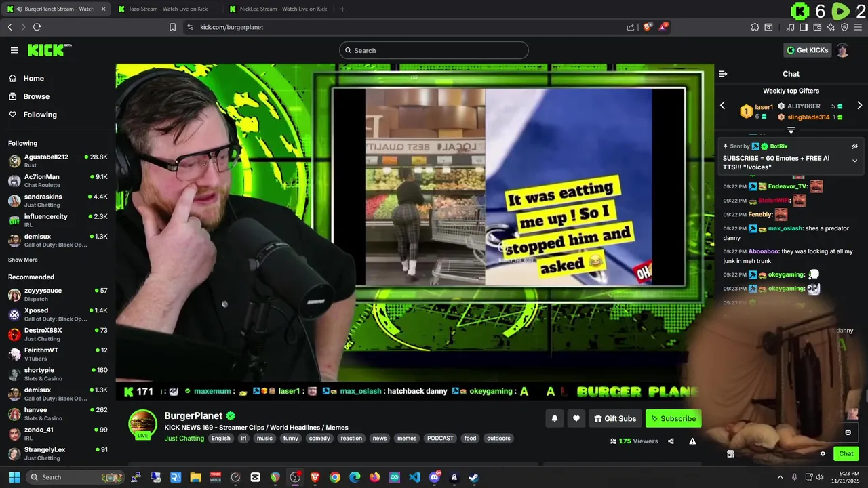
Task: Open Steam from the taskbar
Action: coord(473,477)
